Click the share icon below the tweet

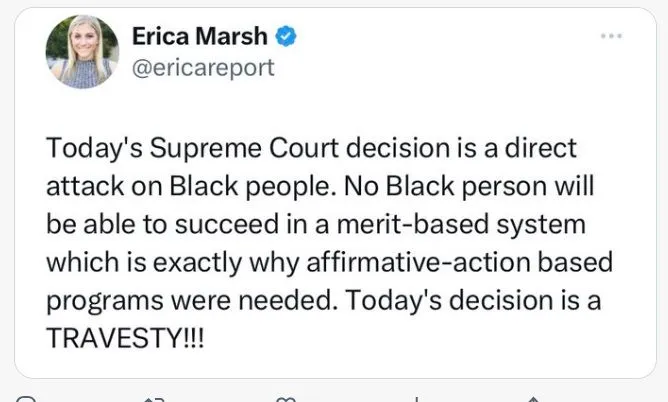(535, 399)
